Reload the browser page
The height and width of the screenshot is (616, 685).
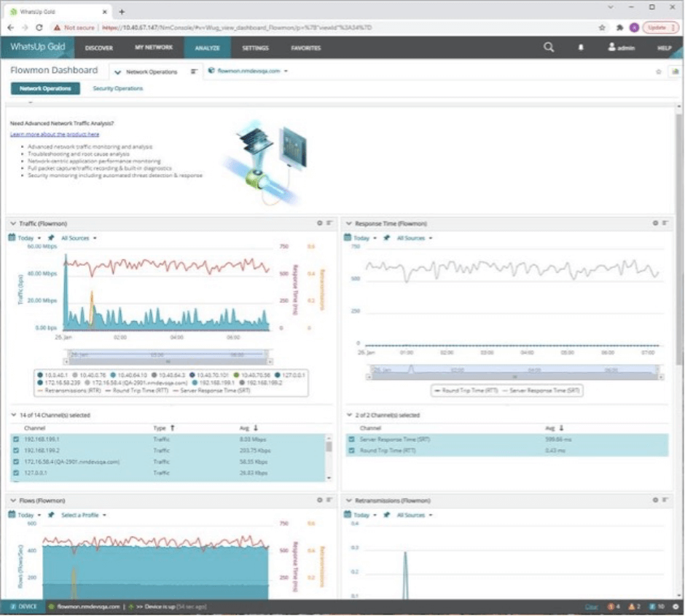click(x=39, y=28)
